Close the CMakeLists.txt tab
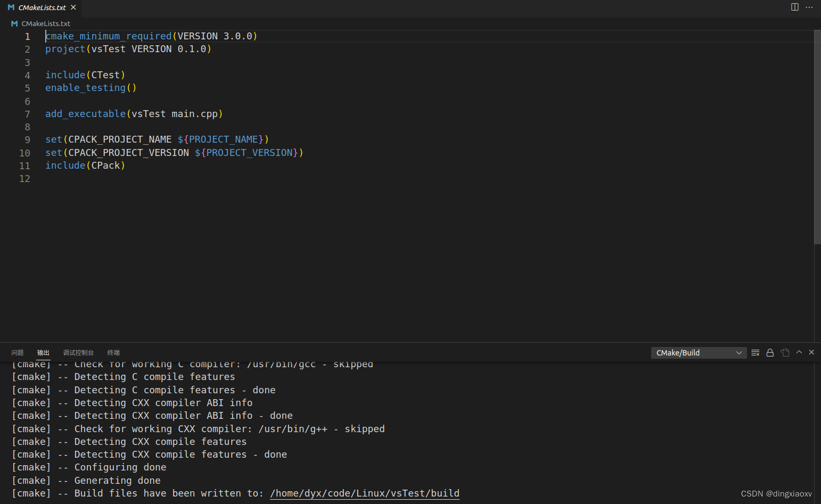The image size is (821, 504). point(73,7)
